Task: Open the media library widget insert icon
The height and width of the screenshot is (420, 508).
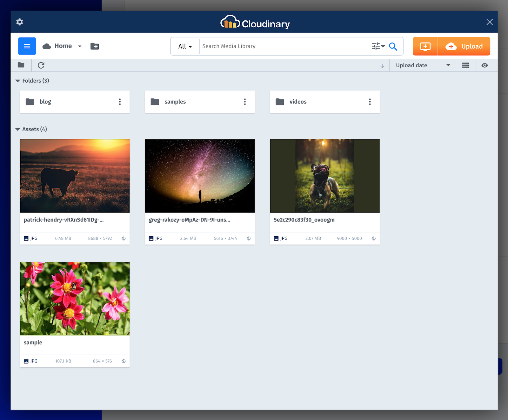Action: [x=425, y=46]
